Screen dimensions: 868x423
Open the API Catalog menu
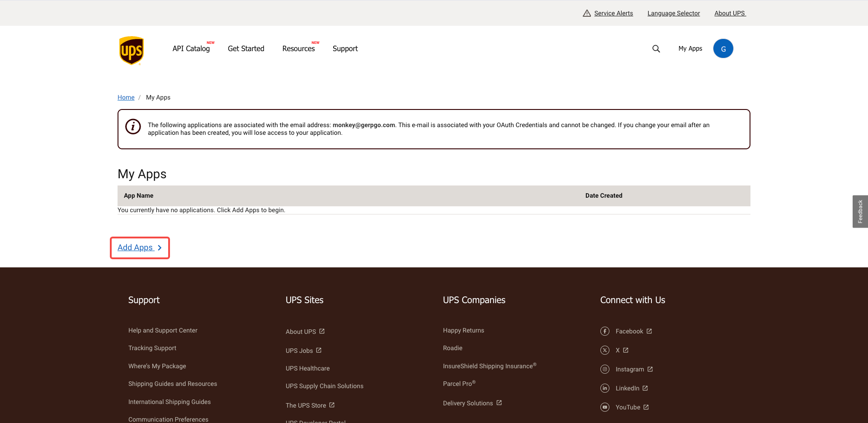(191, 48)
